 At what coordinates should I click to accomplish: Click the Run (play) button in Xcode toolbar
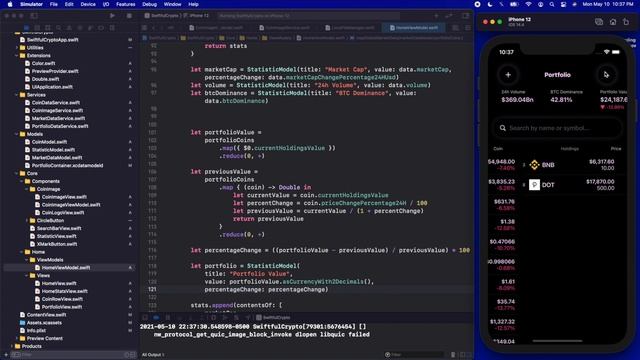[112, 16]
